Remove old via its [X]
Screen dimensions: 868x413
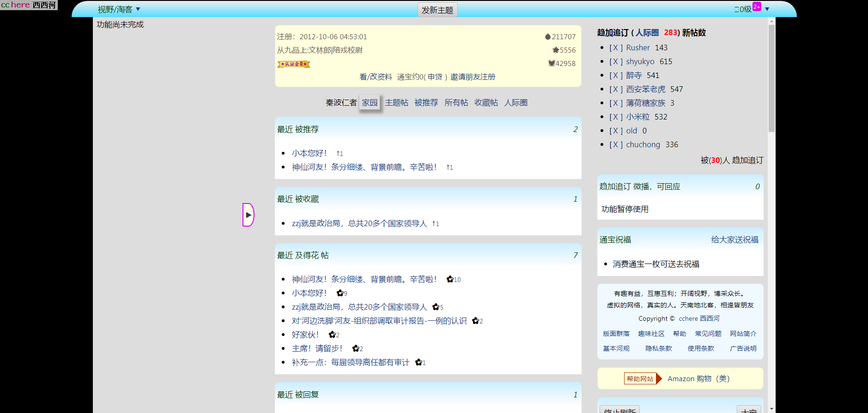point(616,131)
